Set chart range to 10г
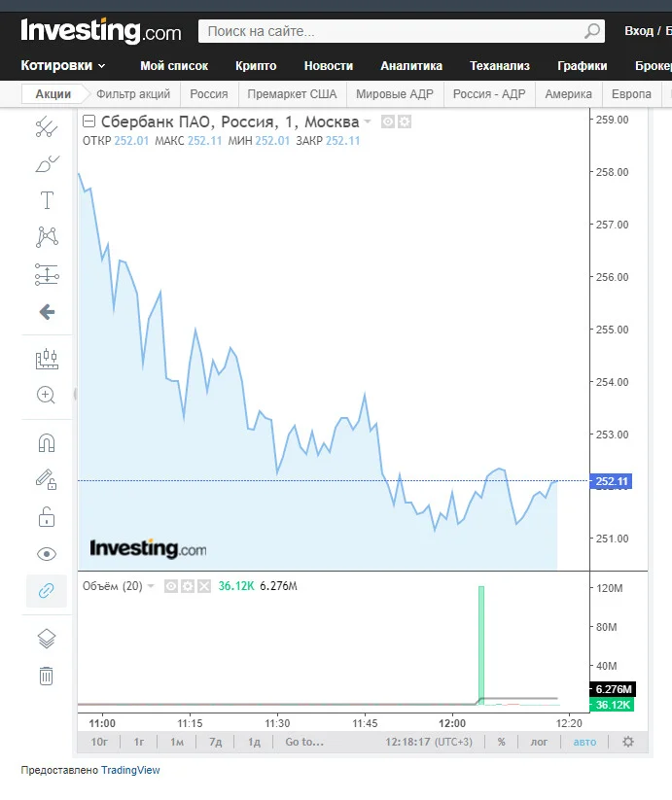Image resolution: width=672 pixels, height=800 pixels. tap(99, 742)
